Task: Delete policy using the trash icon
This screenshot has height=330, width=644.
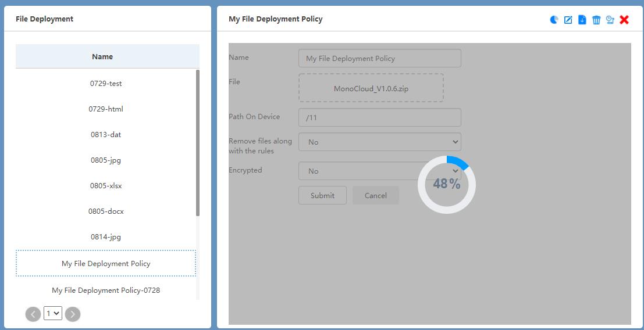Action: point(596,20)
